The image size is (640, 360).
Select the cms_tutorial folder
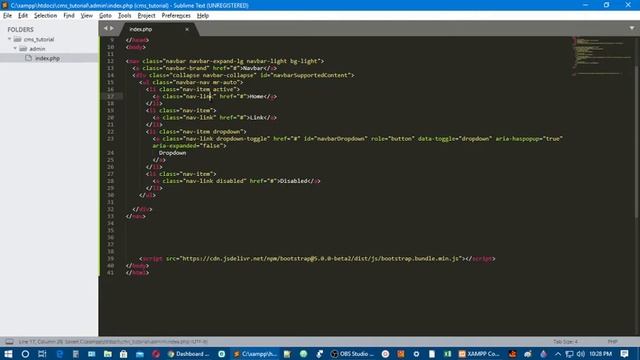pyautogui.click(x=39, y=39)
